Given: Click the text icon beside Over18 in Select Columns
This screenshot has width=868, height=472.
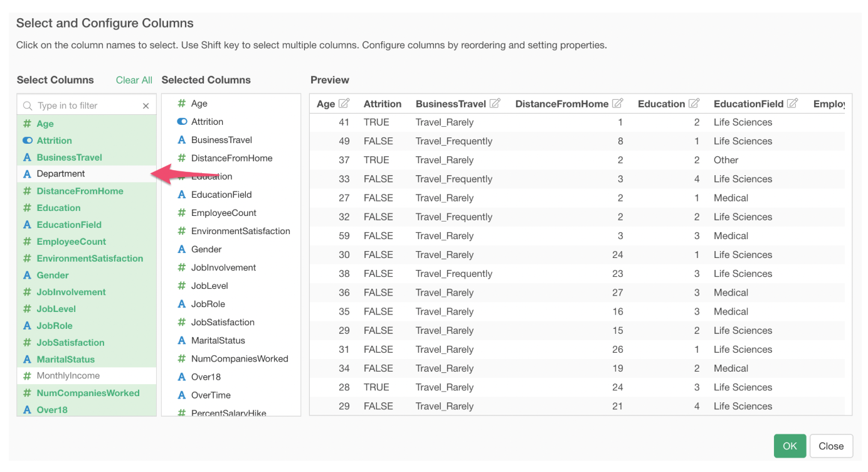Looking at the screenshot, I should coord(28,410).
